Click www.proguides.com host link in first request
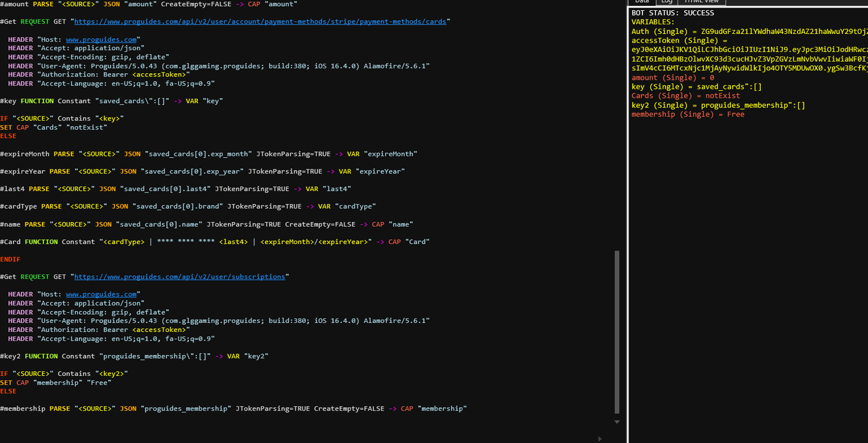Screen dimensions: 868x443 point(101,40)
